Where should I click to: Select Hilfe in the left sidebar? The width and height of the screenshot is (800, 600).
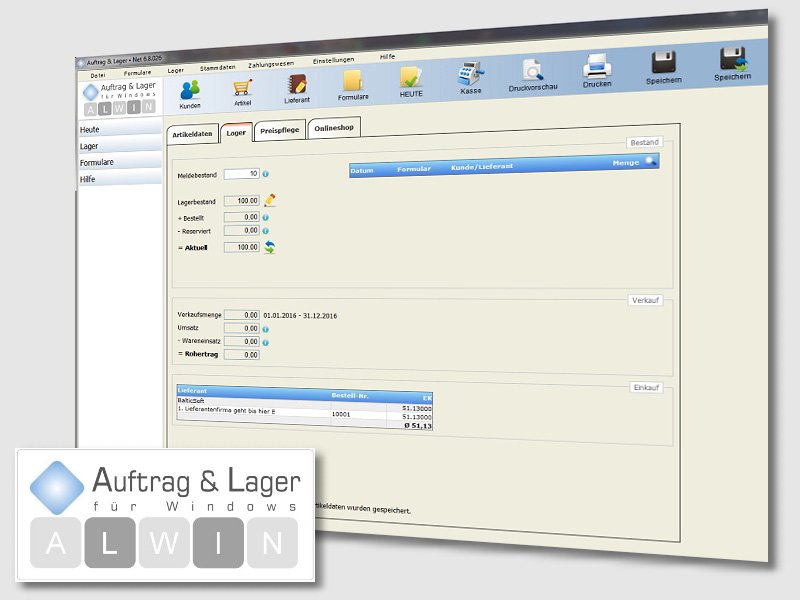pos(120,179)
